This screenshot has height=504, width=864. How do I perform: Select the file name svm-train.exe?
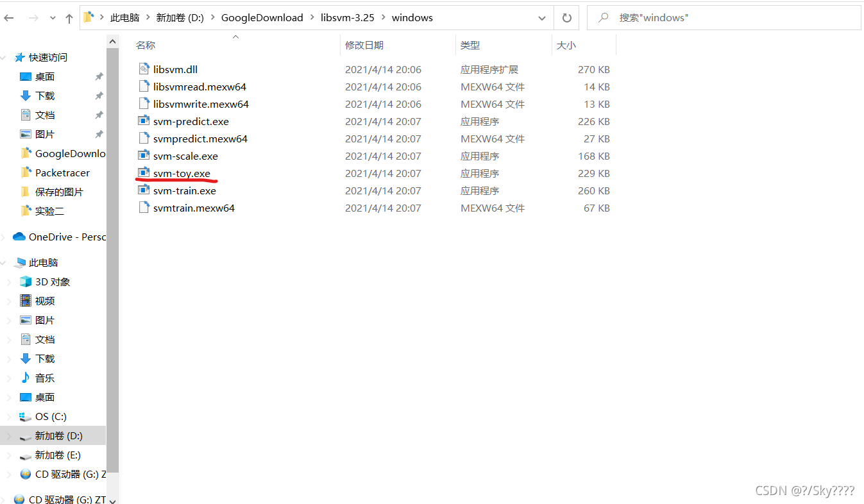[x=185, y=190]
